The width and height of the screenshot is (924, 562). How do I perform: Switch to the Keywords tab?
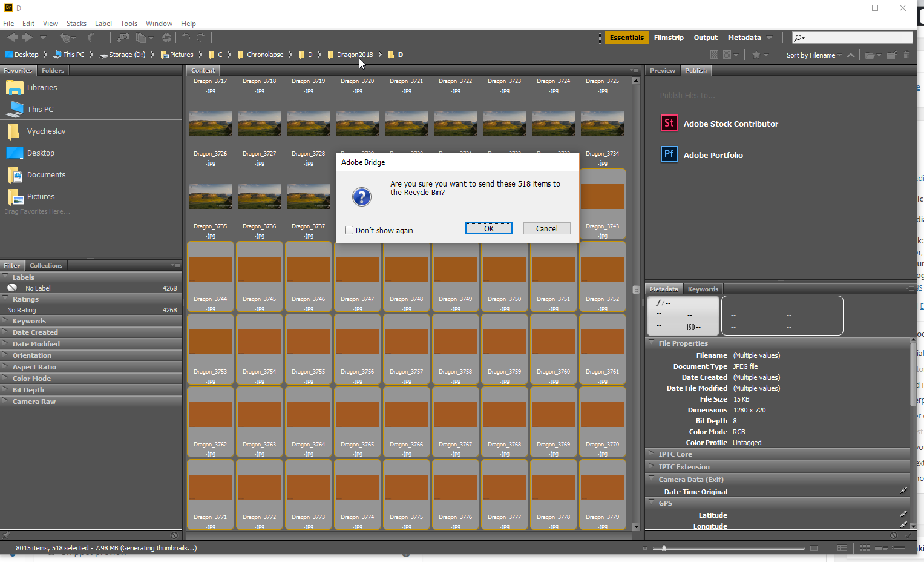coord(703,289)
